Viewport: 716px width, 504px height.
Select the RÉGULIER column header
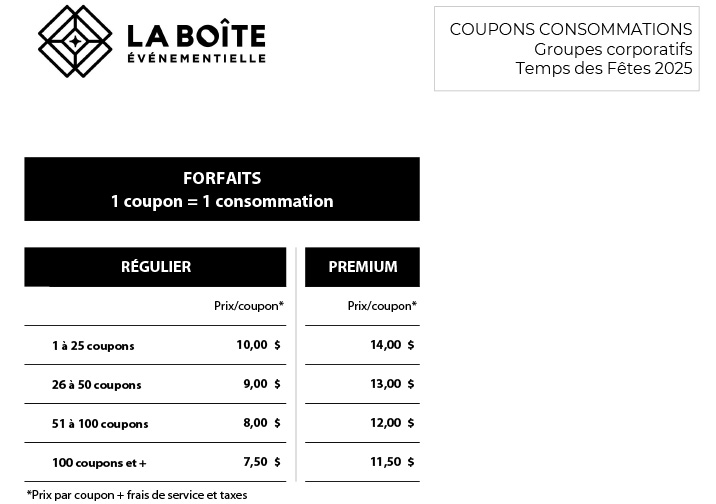coord(155,267)
